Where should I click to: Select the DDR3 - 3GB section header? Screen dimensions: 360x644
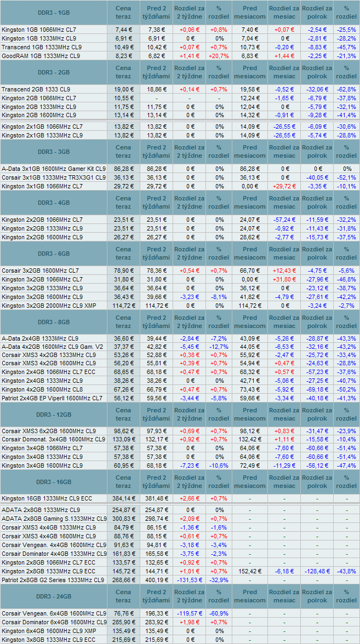54,152
